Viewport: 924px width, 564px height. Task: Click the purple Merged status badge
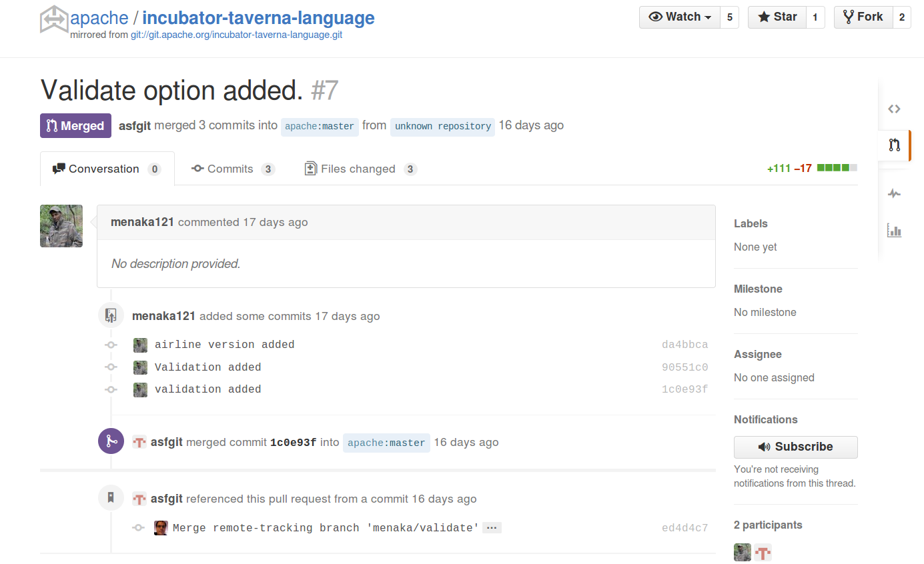75,126
